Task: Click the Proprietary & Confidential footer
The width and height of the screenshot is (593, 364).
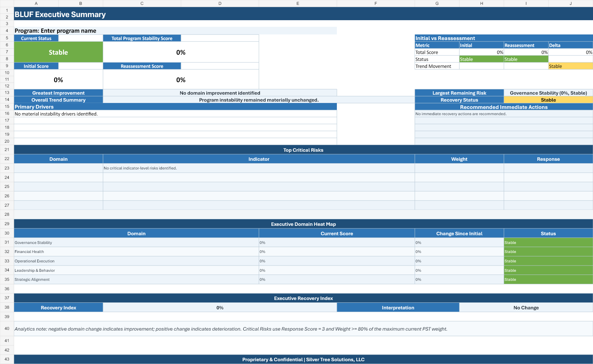Action: pyautogui.click(x=303, y=359)
